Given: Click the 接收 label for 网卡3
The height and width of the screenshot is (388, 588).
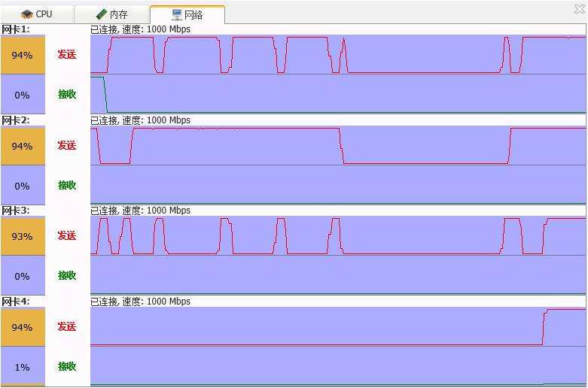Looking at the screenshot, I should coord(67,276).
